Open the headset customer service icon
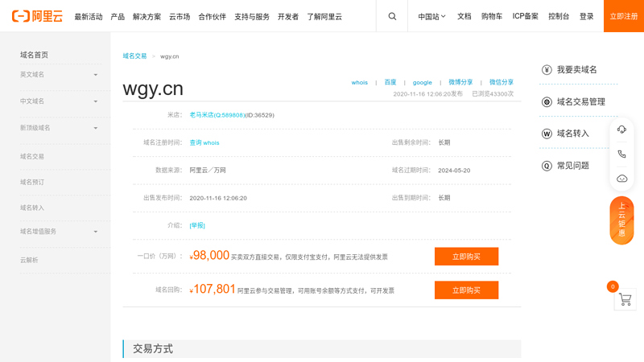This screenshot has height=362, width=644. (x=621, y=130)
